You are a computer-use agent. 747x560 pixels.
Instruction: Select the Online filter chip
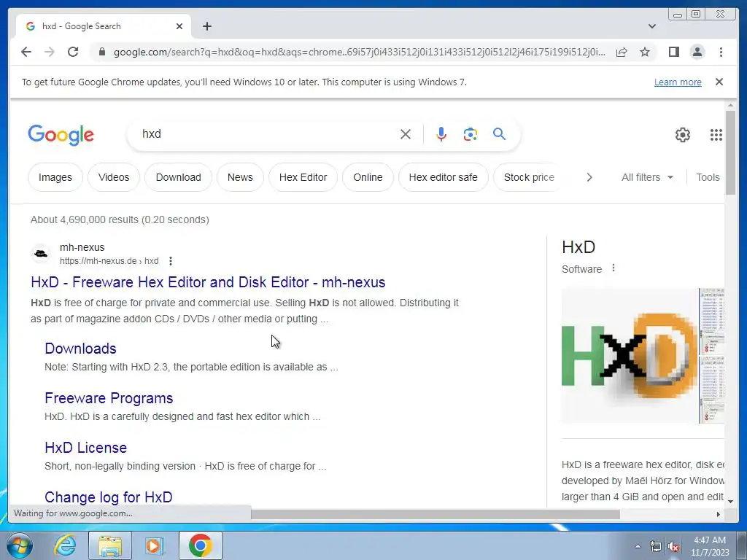tap(368, 177)
